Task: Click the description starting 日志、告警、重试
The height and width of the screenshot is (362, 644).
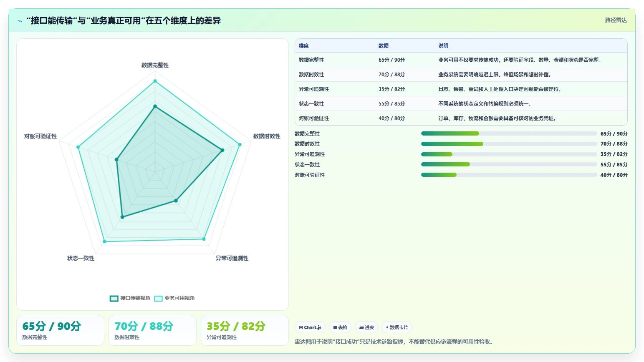Action: (500, 89)
